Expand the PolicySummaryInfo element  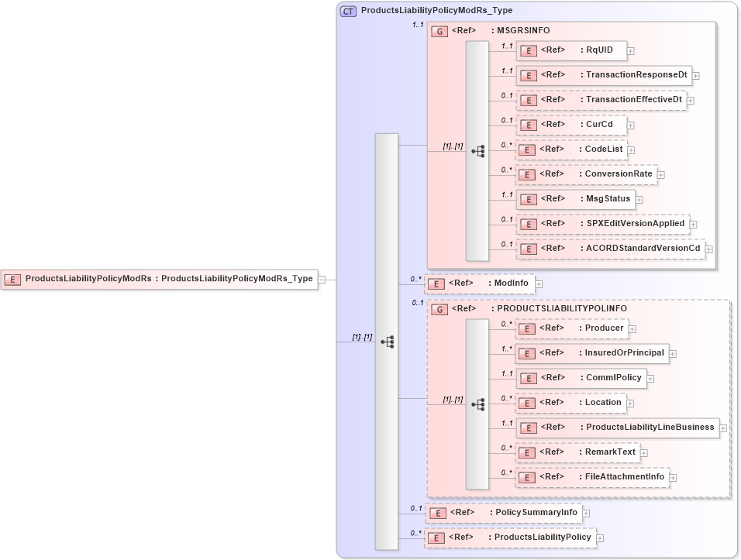pos(586,513)
